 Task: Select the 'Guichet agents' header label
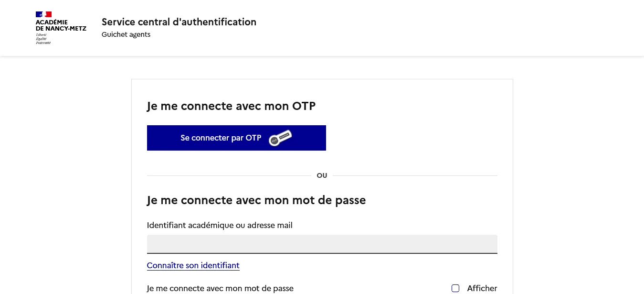[126, 34]
